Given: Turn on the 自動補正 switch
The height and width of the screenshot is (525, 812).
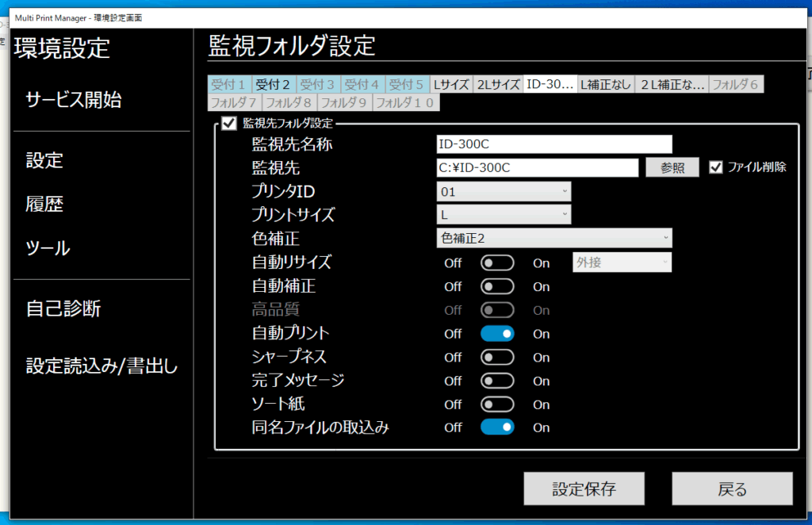Looking at the screenshot, I should coord(497,286).
